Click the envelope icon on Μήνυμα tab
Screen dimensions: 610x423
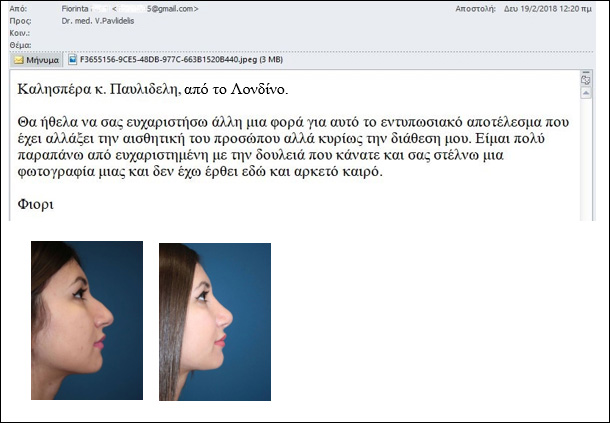pos(18,60)
